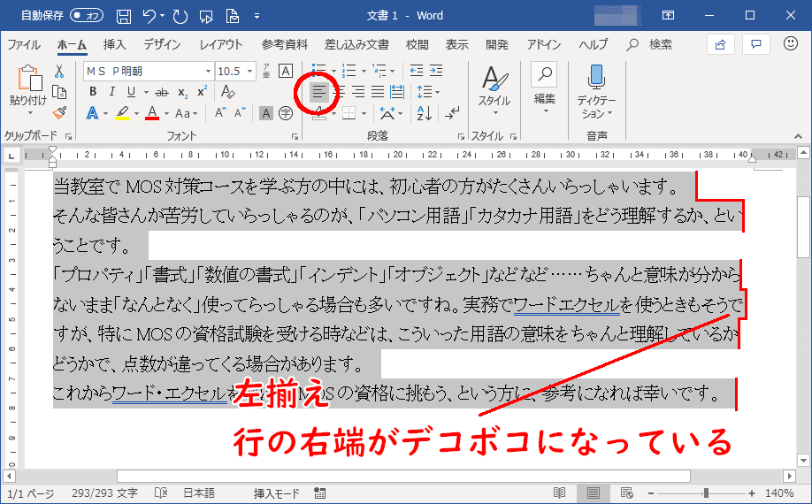Toggle underline formatting
812x504 pixels.
131,92
